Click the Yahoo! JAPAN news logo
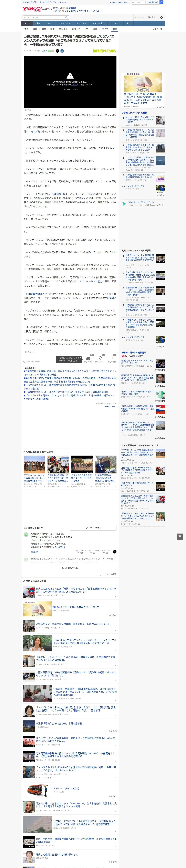 [37, 9]
